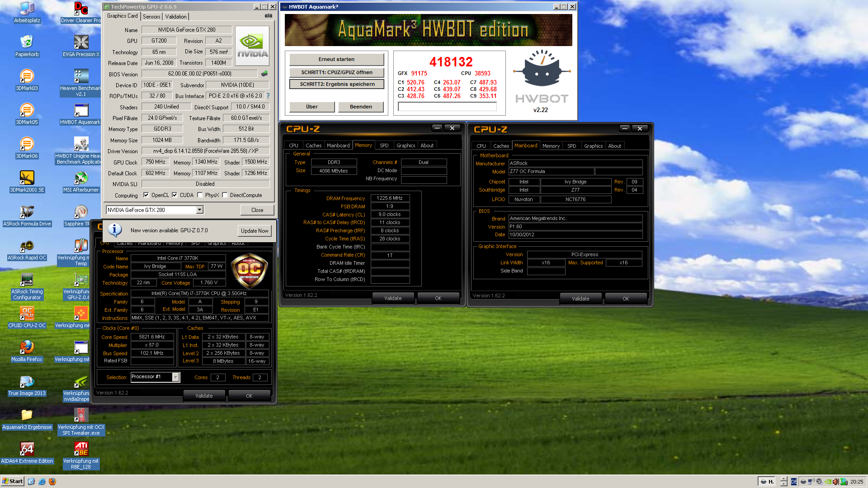Viewport: 868px width, 488px height.
Task: Open the Graphics Card tab in GPU-Z
Action: pyautogui.click(x=122, y=16)
